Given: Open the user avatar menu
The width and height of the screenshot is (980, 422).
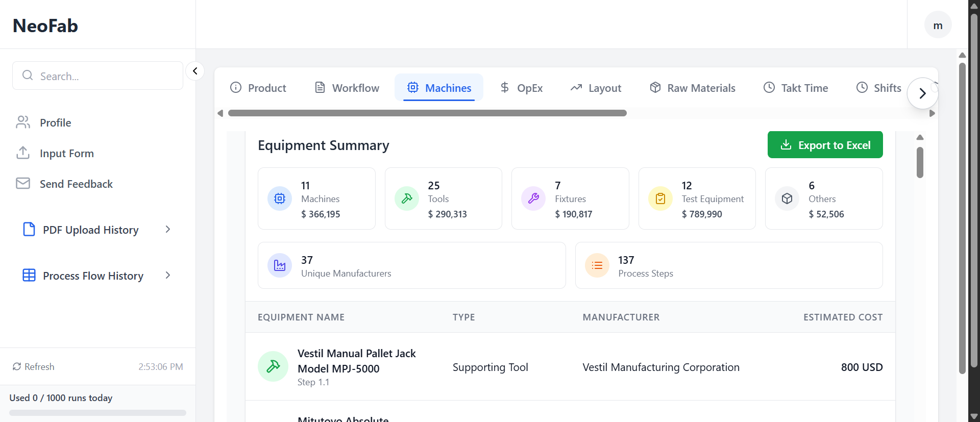Looking at the screenshot, I should click(938, 26).
